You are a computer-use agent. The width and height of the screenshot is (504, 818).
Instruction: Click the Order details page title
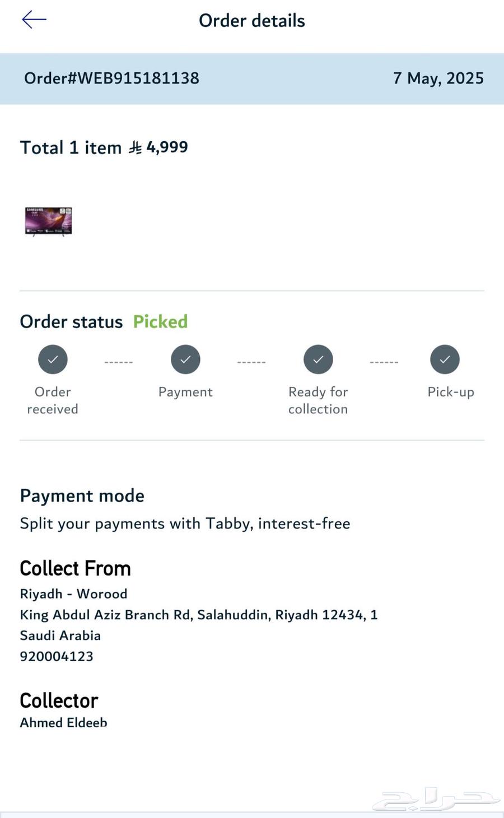[x=252, y=21]
